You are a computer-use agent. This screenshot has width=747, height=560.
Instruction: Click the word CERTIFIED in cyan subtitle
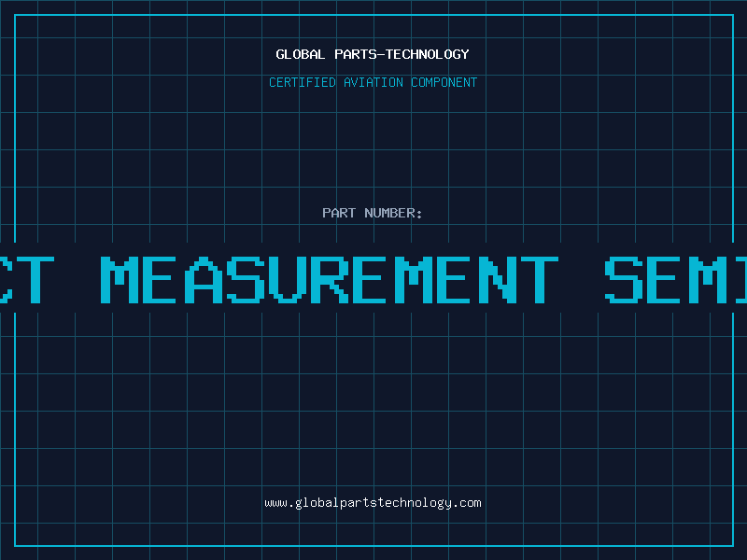303,82
